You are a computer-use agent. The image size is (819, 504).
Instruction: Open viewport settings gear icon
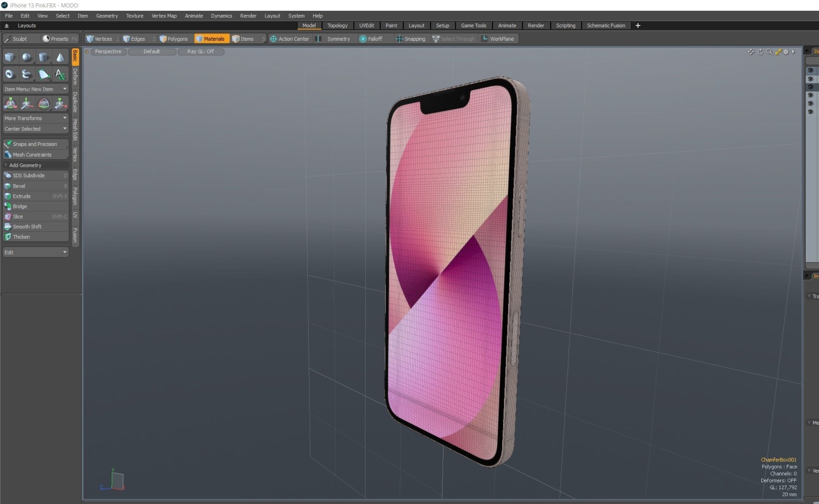pyautogui.click(x=786, y=52)
